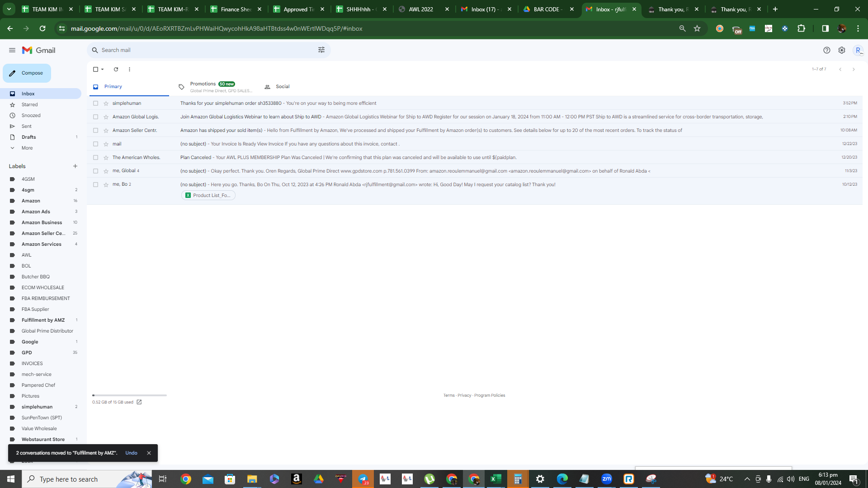Viewport: 868px width, 488px height.
Task: Open Windows Start menu
Action: (x=11, y=479)
